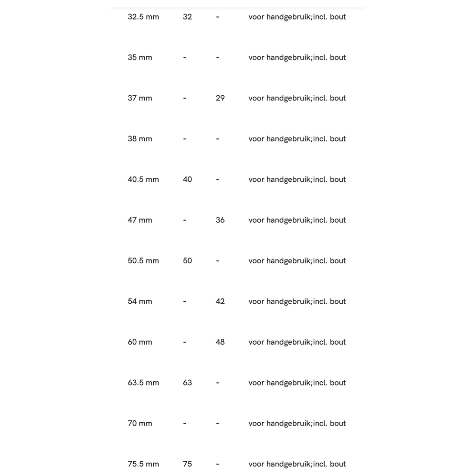
Task: Select the 63.5 mm row label
Action: click(143, 383)
